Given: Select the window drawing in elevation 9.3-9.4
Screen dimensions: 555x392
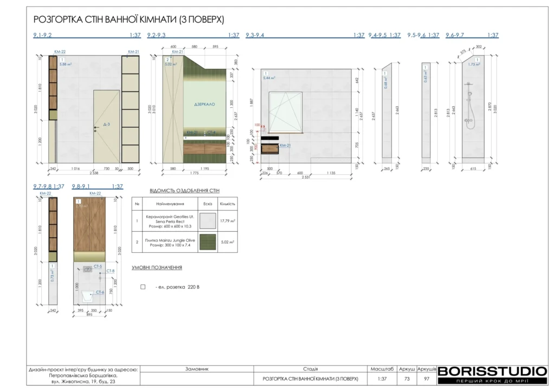Looking at the screenshot, I should click(286, 113).
